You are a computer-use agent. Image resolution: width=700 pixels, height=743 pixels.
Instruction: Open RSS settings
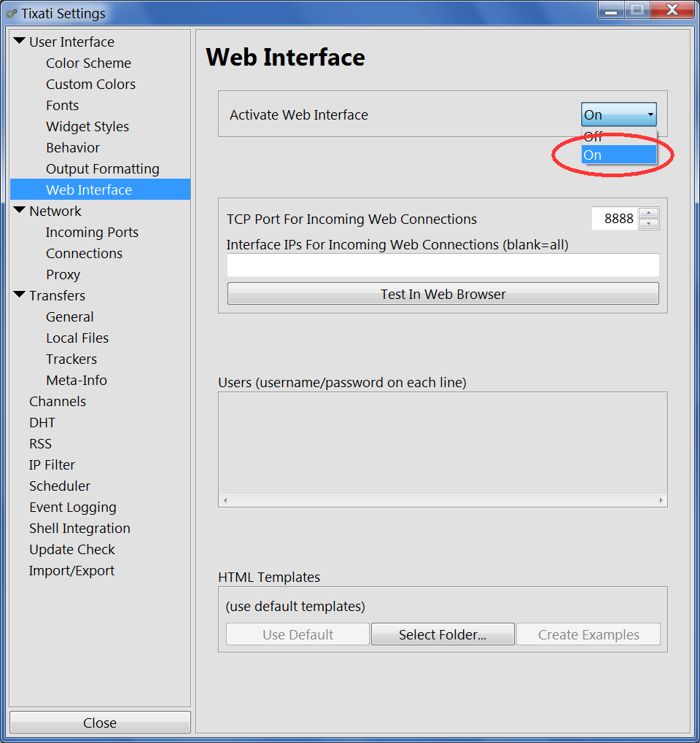tap(40, 443)
